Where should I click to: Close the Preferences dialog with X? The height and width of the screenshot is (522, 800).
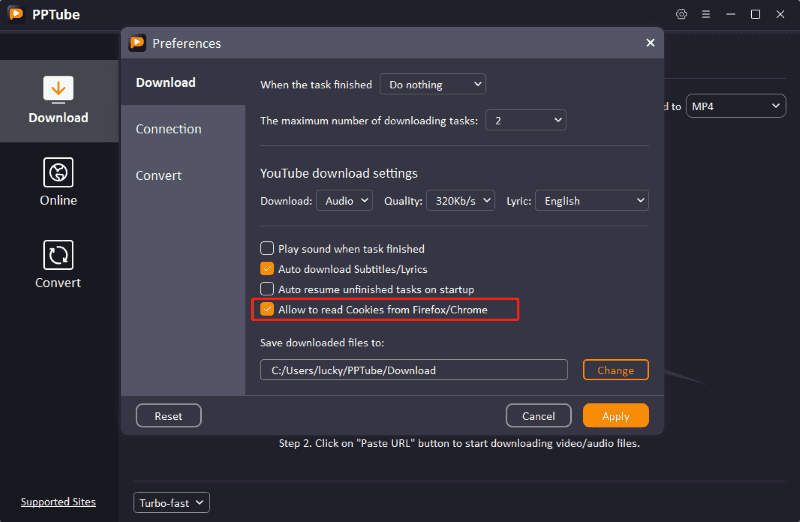pos(650,43)
